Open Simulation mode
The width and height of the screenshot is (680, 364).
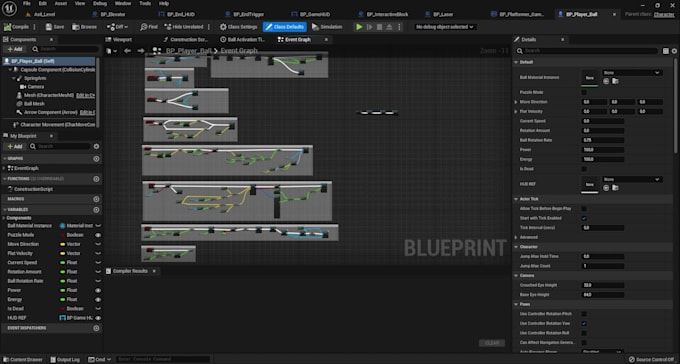tap(327, 27)
